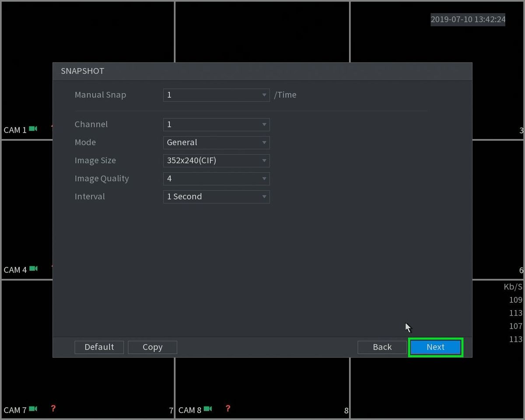This screenshot has height=420, width=525.
Task: Change Image Size from 352x240(CIF)
Action: click(216, 161)
